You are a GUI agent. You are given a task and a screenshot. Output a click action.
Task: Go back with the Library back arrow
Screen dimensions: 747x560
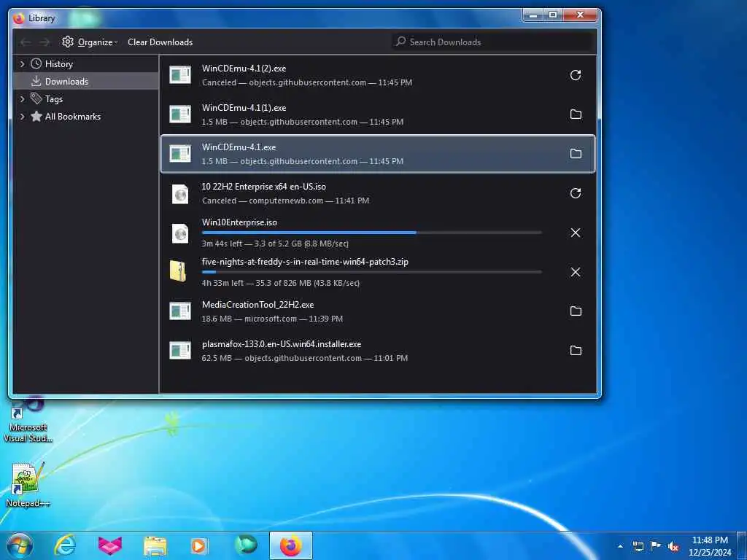coord(26,42)
